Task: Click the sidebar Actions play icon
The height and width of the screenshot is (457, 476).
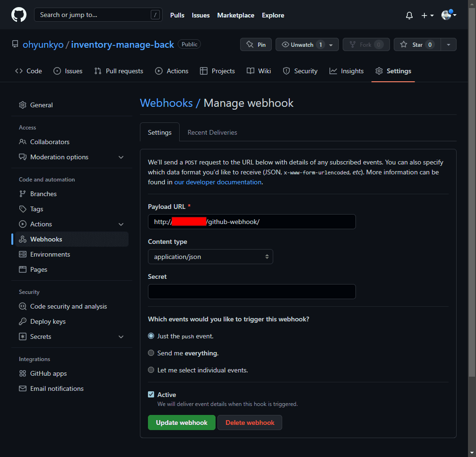Action: coord(23,224)
